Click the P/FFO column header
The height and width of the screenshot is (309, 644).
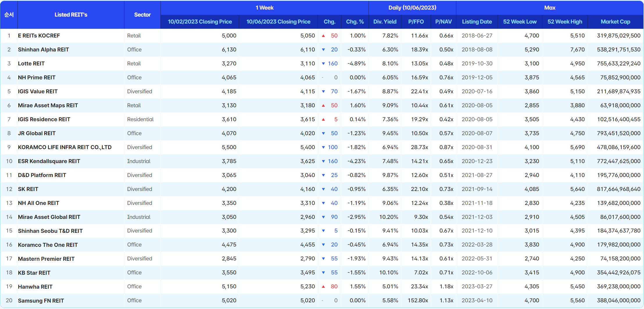tap(416, 22)
